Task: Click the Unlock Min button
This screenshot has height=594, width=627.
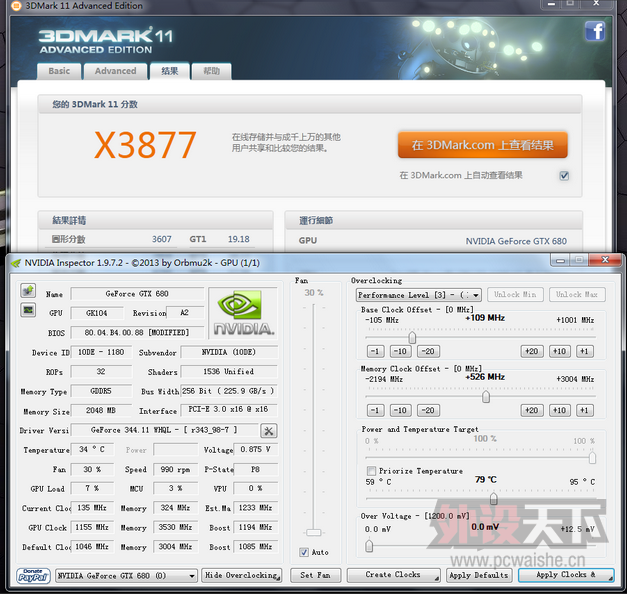Action: coord(515,294)
